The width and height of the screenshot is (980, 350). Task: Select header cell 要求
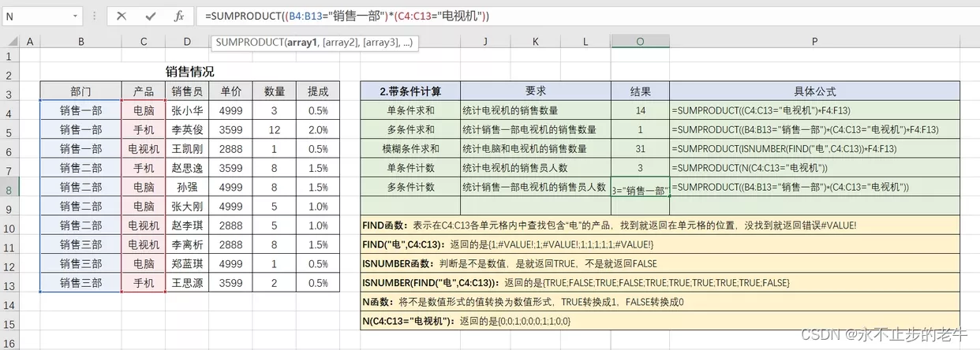pos(535,91)
